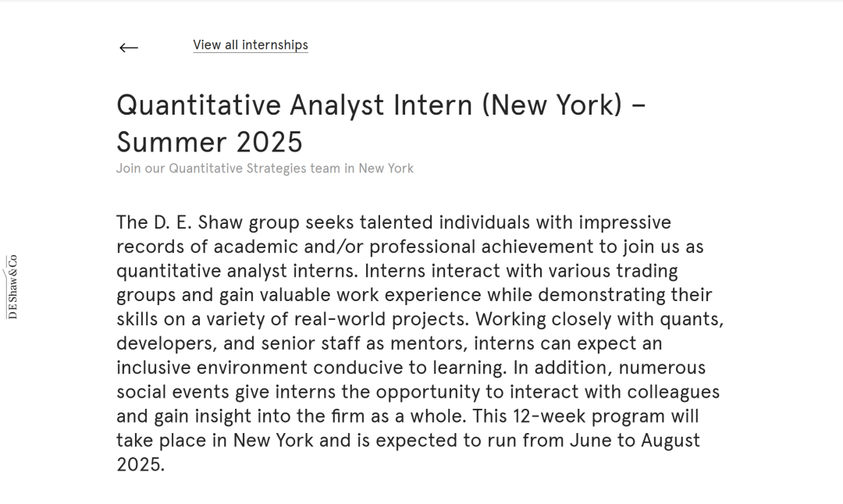
Task: Click the vertical D E Shaw & Co logo
Action: (x=12, y=287)
